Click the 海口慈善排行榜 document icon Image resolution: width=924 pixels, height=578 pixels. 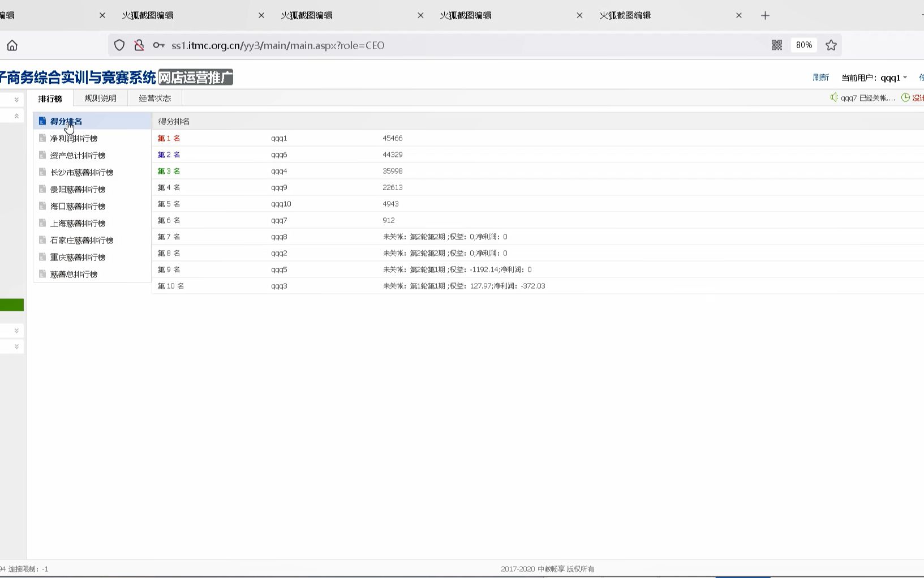point(42,206)
